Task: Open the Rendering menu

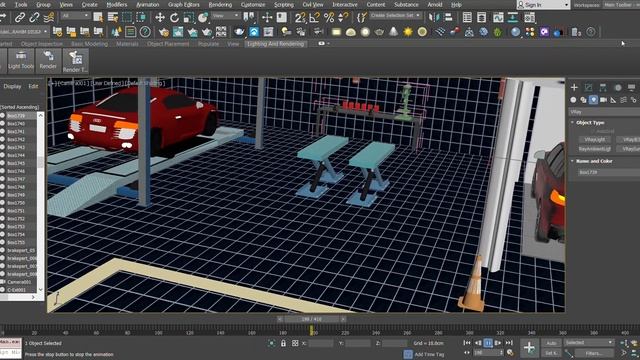Action: [x=220, y=5]
